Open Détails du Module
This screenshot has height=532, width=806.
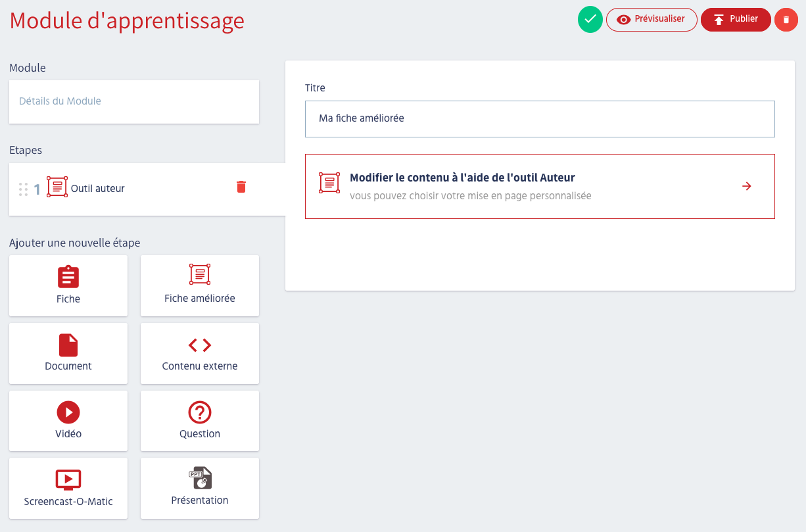coord(133,102)
